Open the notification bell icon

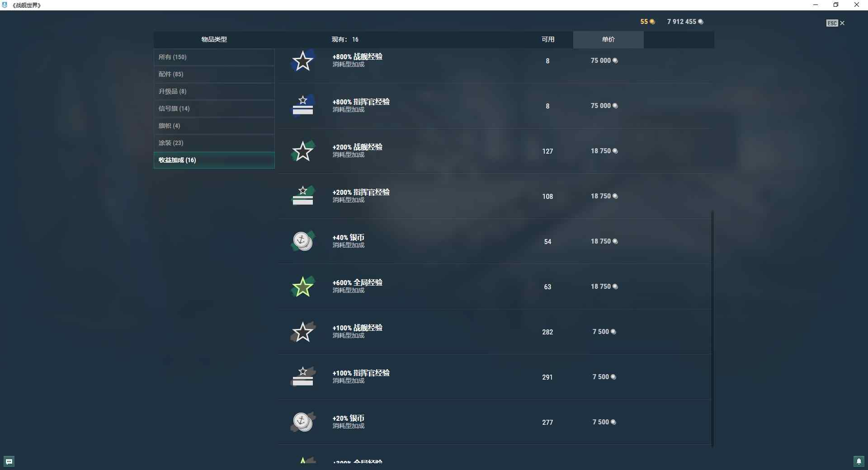[859, 461]
